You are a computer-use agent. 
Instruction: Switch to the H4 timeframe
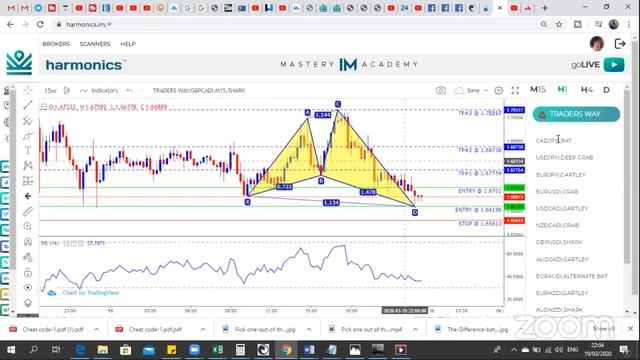pyautogui.click(x=587, y=89)
